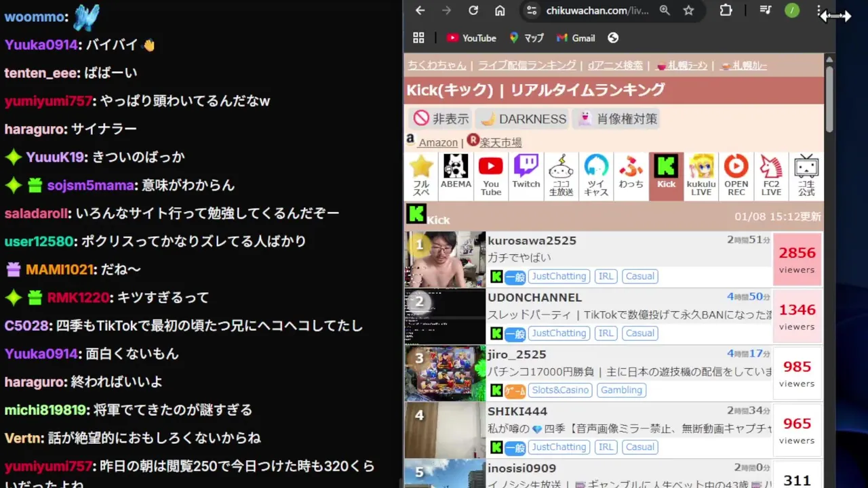Open the 札幌カレー link
Screen dimensions: 868x488
click(743, 65)
